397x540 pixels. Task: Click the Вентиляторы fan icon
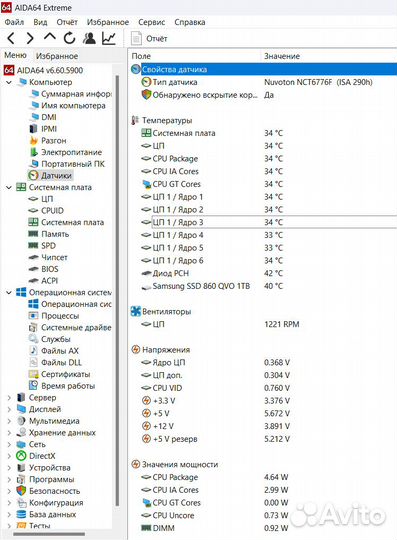click(136, 311)
